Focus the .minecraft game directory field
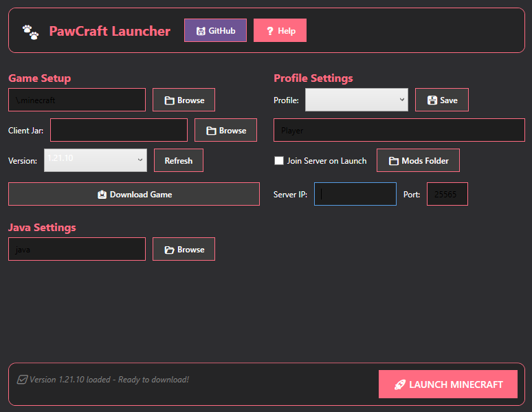The width and height of the screenshot is (532, 412). coord(77,100)
